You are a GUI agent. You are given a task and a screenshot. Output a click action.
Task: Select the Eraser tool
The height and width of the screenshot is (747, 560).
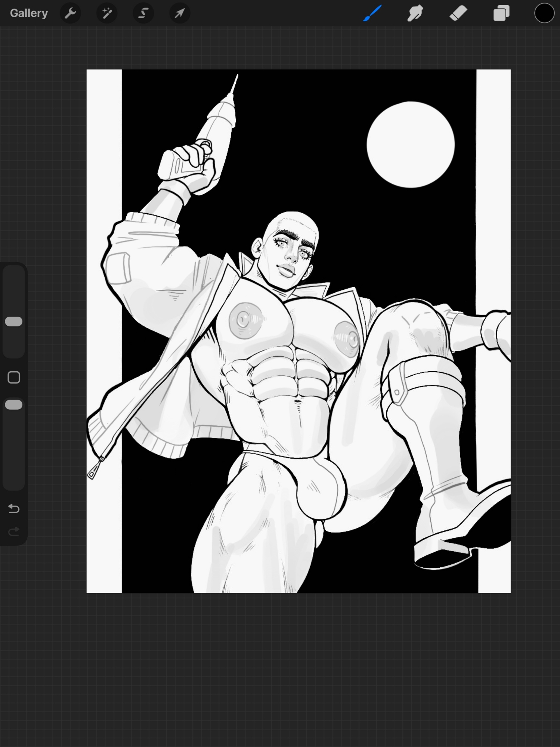(458, 13)
